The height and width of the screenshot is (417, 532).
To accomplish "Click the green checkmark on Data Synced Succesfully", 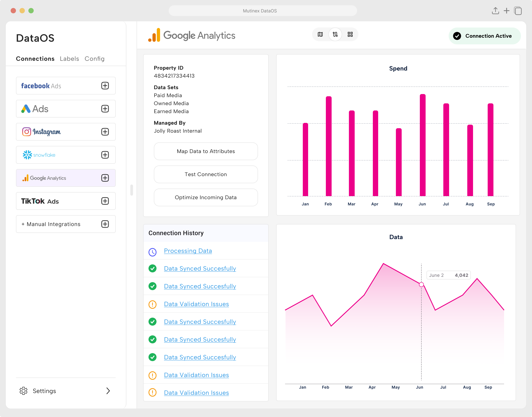I will tap(153, 268).
